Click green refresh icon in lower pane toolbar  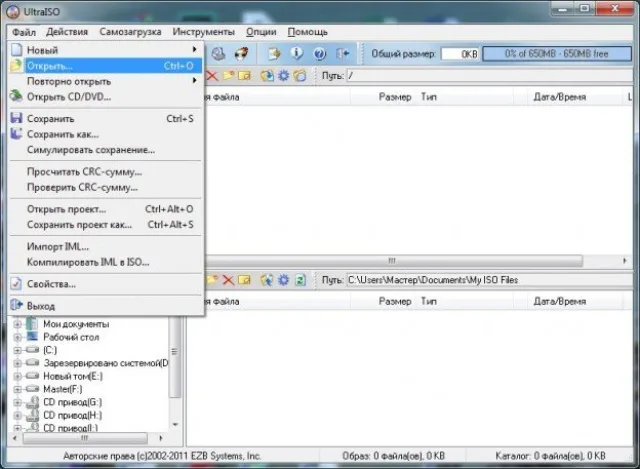pyautogui.click(x=300, y=280)
